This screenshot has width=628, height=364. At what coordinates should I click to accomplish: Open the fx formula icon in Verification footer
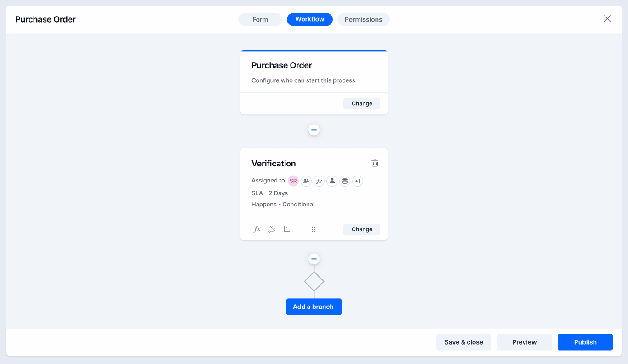coord(257,229)
